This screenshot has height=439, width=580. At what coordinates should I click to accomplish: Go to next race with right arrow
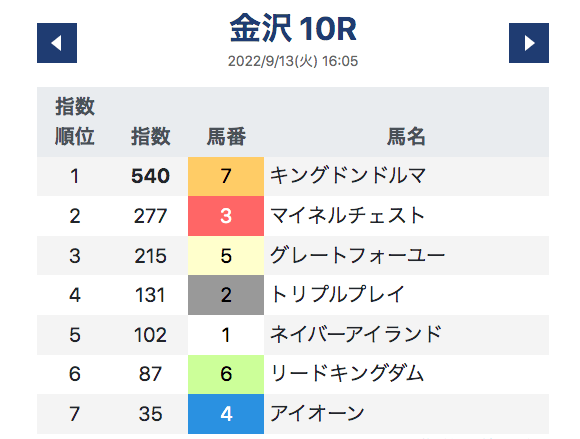[529, 43]
